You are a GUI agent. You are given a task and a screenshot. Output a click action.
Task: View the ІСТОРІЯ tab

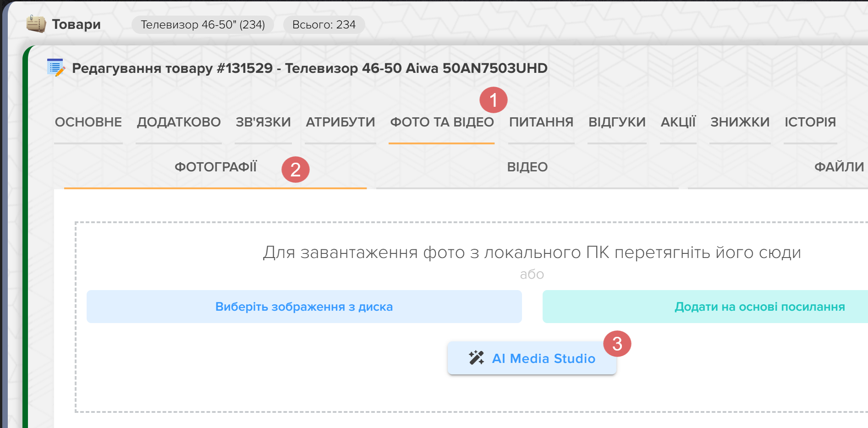point(810,122)
